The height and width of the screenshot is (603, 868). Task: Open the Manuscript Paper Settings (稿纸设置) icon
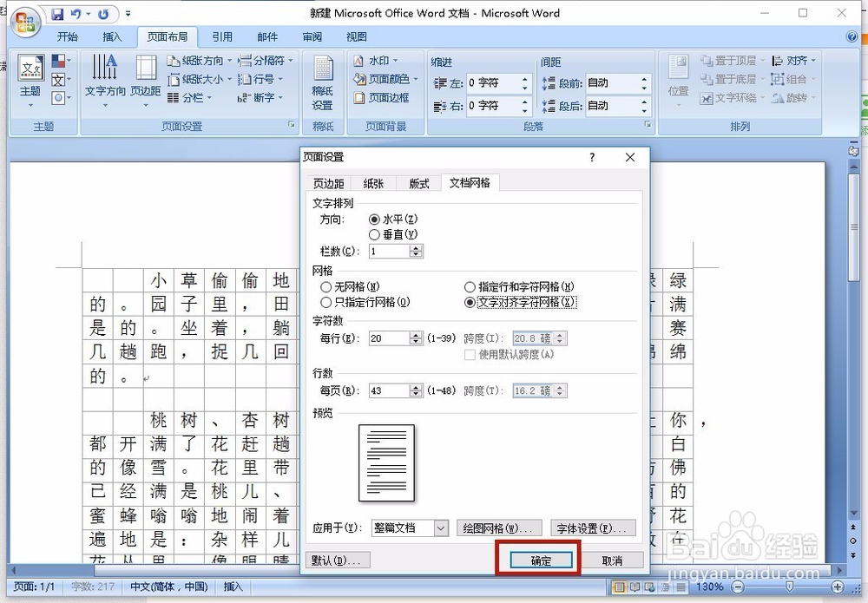[x=323, y=83]
